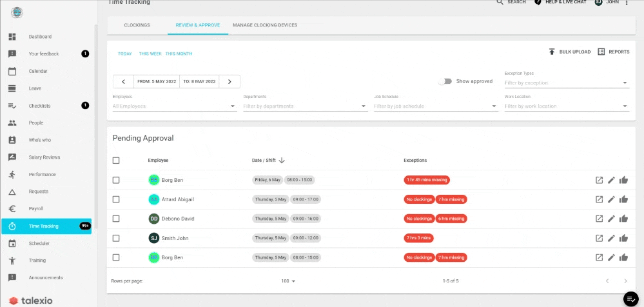
Task: Edit the Borg Ben Friday 6 May entry
Action: coord(611,180)
